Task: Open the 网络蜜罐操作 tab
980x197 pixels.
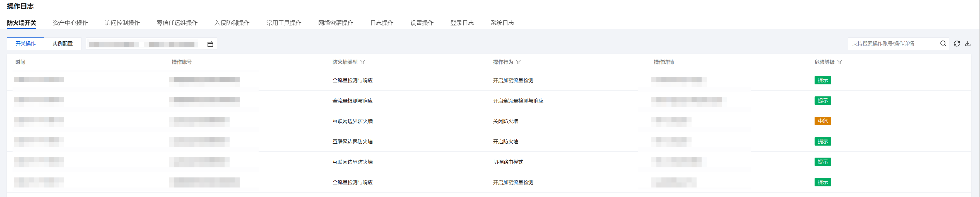Action: point(336,23)
